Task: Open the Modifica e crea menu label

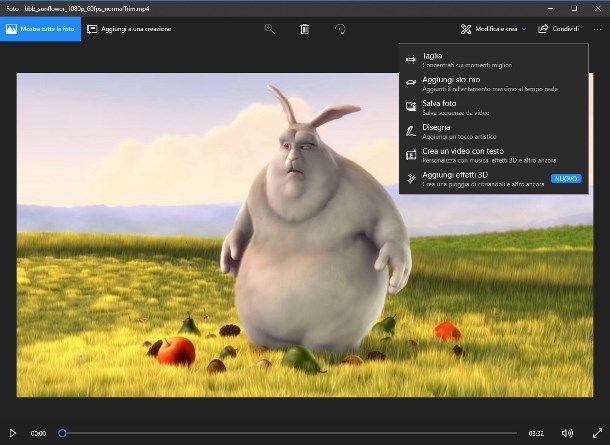Action: click(496, 29)
